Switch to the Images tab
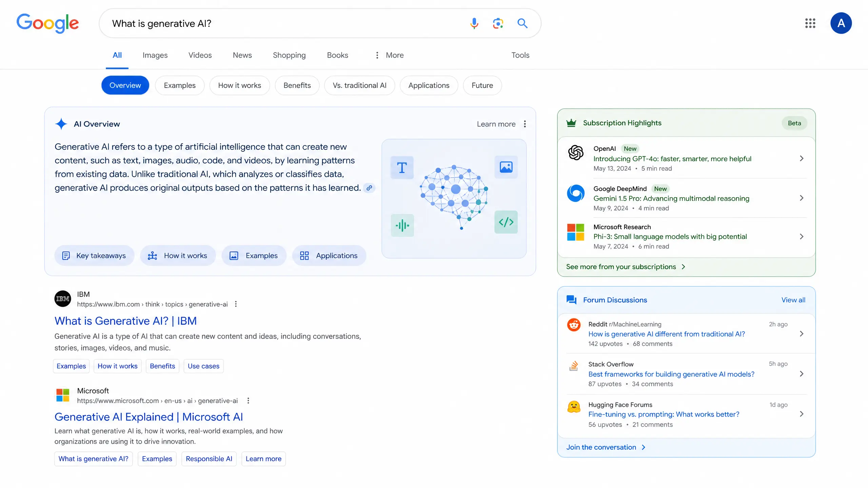This screenshot has width=868, height=488. click(155, 55)
